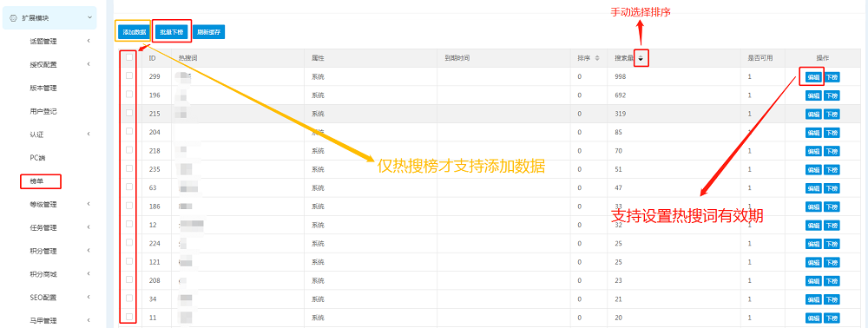Click the 添加数据 button
The width and height of the screenshot is (868, 328).
133,32
